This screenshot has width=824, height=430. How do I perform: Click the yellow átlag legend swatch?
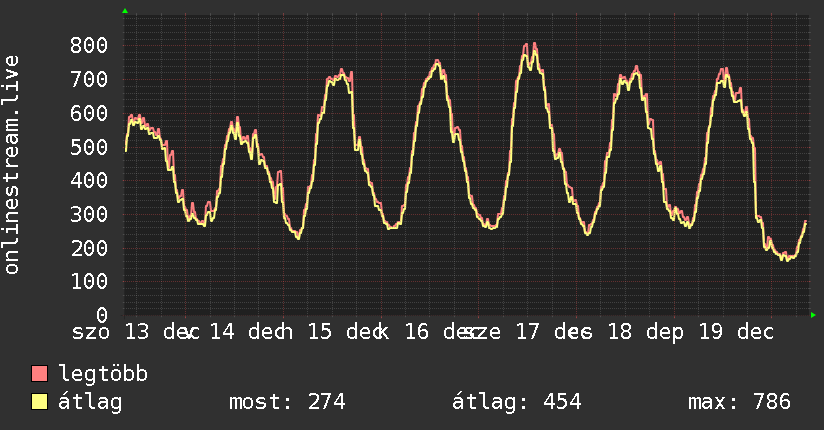pyautogui.click(x=39, y=402)
